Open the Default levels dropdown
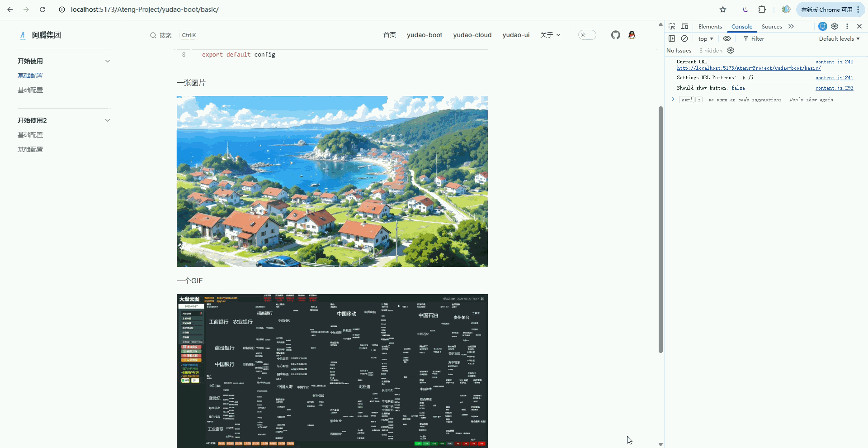 point(839,38)
